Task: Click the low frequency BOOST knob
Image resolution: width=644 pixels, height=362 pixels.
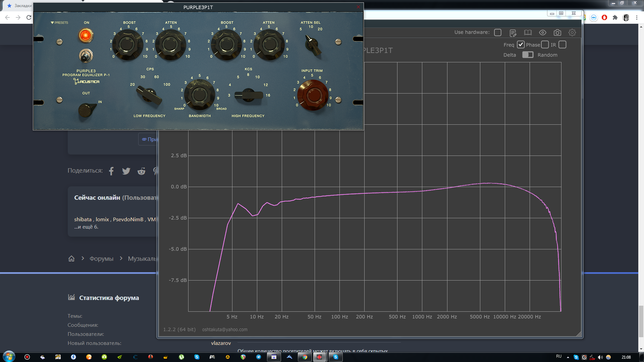Action: pyautogui.click(x=127, y=45)
